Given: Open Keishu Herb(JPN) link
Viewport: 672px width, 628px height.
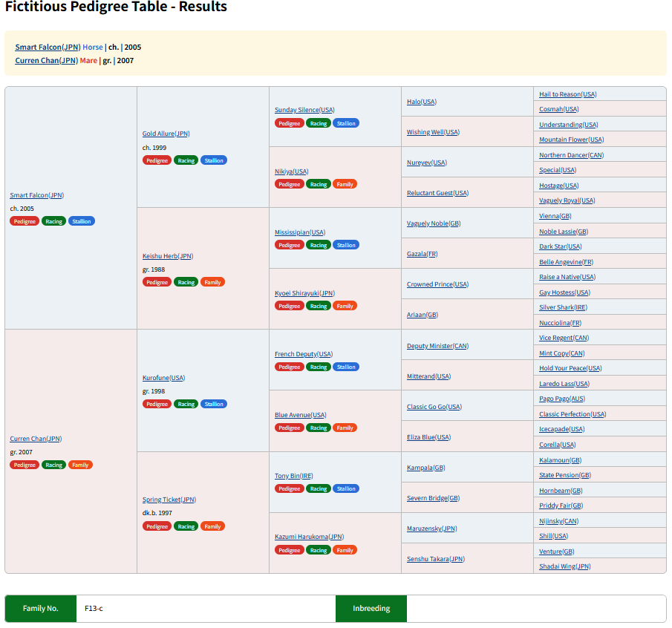Looking at the screenshot, I should [x=168, y=256].
